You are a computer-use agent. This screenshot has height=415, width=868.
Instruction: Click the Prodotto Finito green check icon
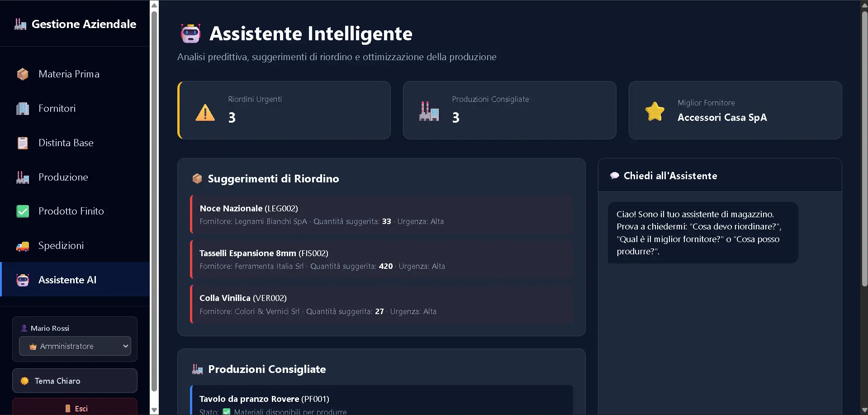pos(23,211)
